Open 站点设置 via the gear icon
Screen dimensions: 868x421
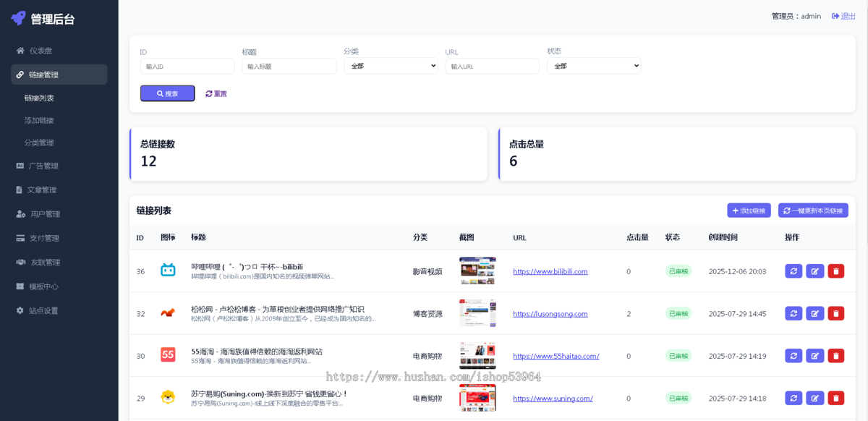(x=21, y=310)
